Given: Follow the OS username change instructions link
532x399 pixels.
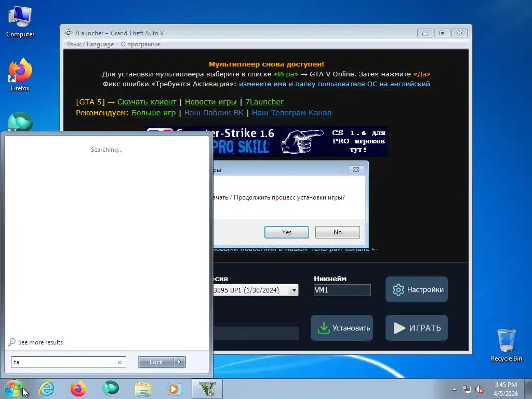Looking at the screenshot, I should tap(334, 84).
